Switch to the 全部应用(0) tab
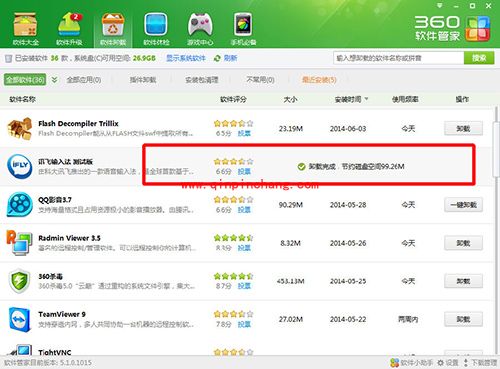Image resolution: width=500 pixels, height=369 pixels. (84, 80)
